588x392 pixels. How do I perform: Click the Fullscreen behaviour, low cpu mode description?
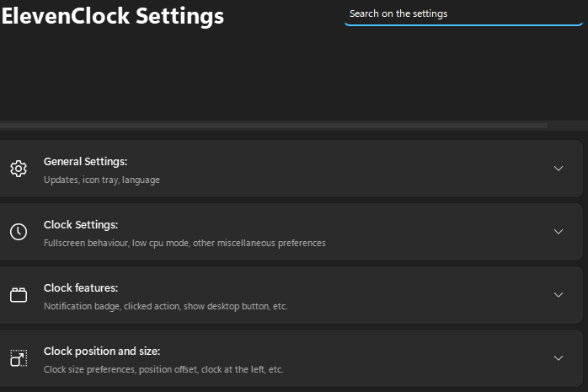point(184,243)
